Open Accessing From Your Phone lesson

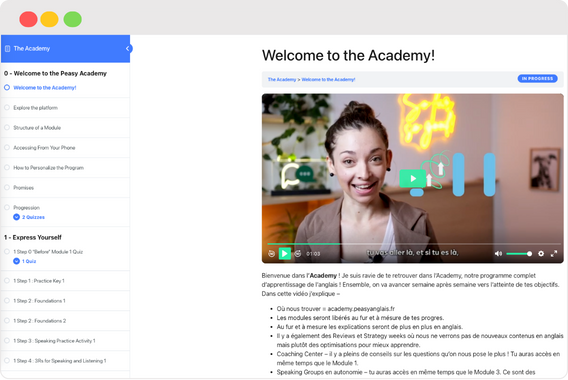(44, 147)
